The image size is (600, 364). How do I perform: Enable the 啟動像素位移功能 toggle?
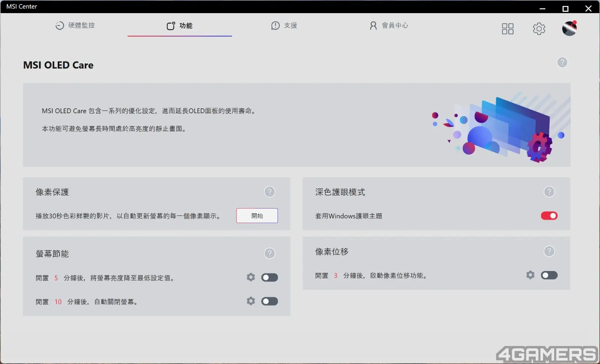549,275
